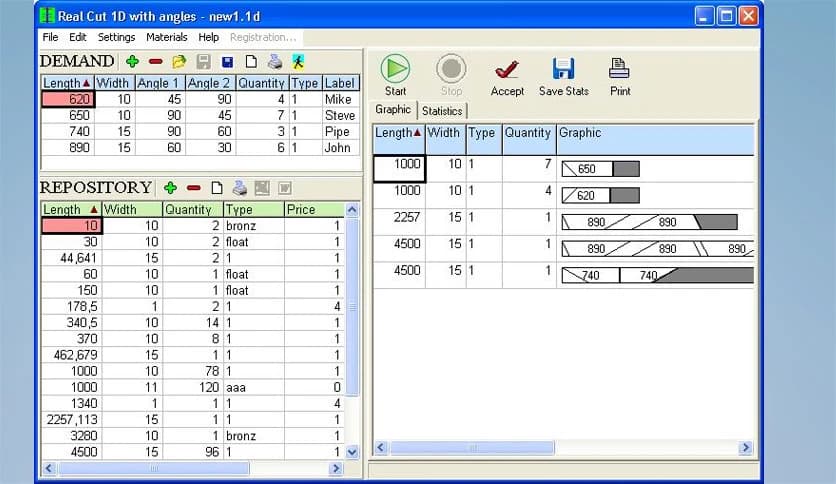Viewport: 836px width, 484px height.
Task: Click the grayed W icon in REPOSITORY toolbar
Action: click(285, 188)
